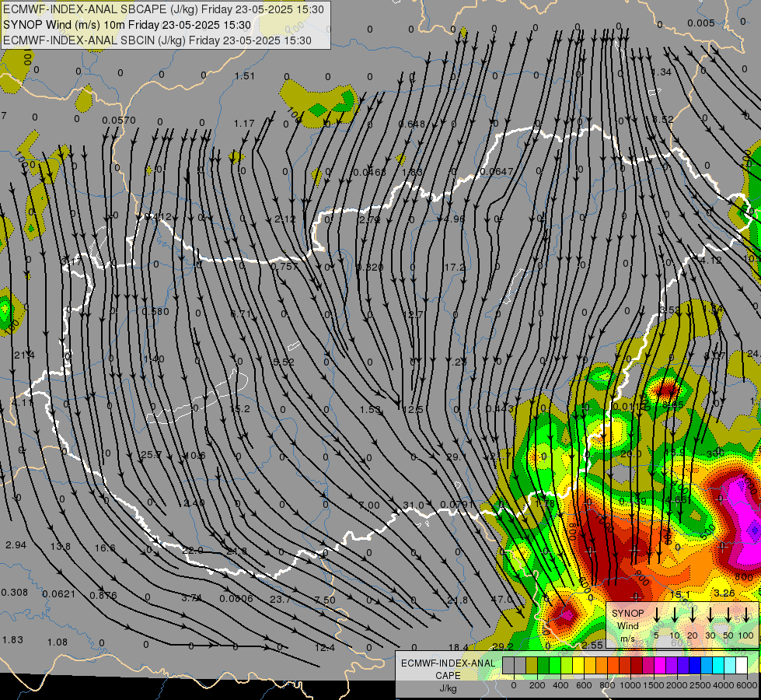Image resolution: width=761 pixels, height=700 pixels.
Task: Pick the dark green swatch starting at 200
Action: [x=543, y=665]
